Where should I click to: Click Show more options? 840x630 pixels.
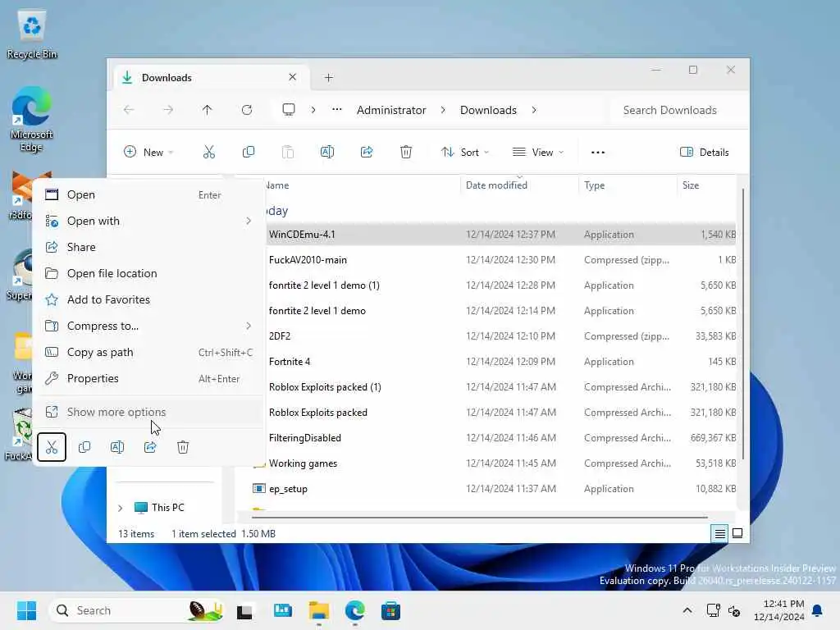click(149, 412)
